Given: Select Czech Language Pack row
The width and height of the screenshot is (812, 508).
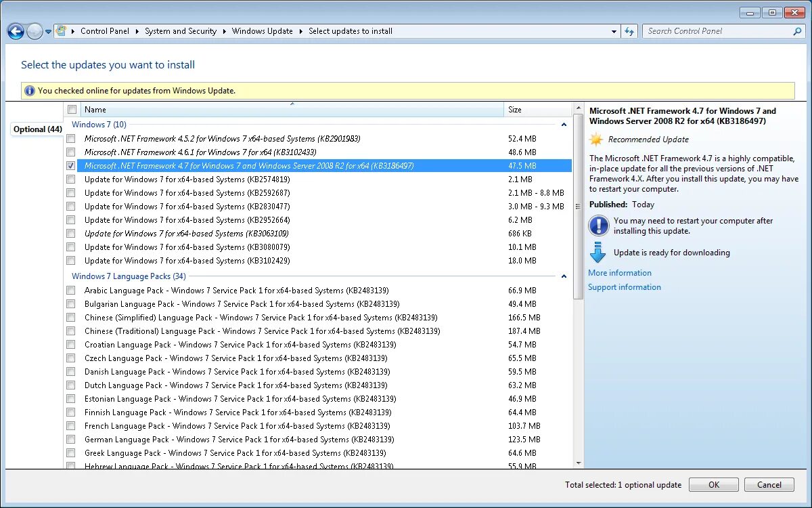Looking at the screenshot, I should point(318,358).
